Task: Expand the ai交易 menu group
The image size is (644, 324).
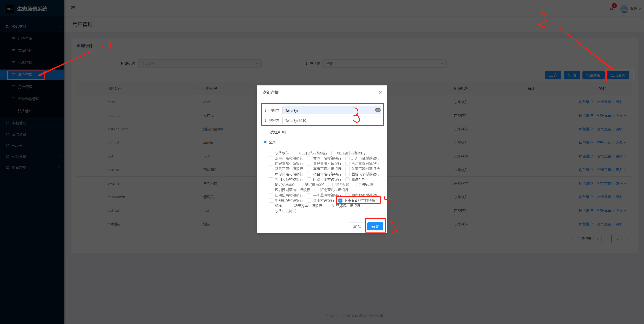Action: (x=32, y=145)
